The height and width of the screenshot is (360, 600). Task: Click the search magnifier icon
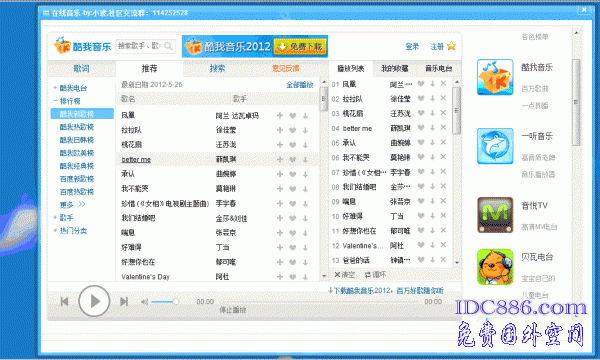tap(168, 46)
